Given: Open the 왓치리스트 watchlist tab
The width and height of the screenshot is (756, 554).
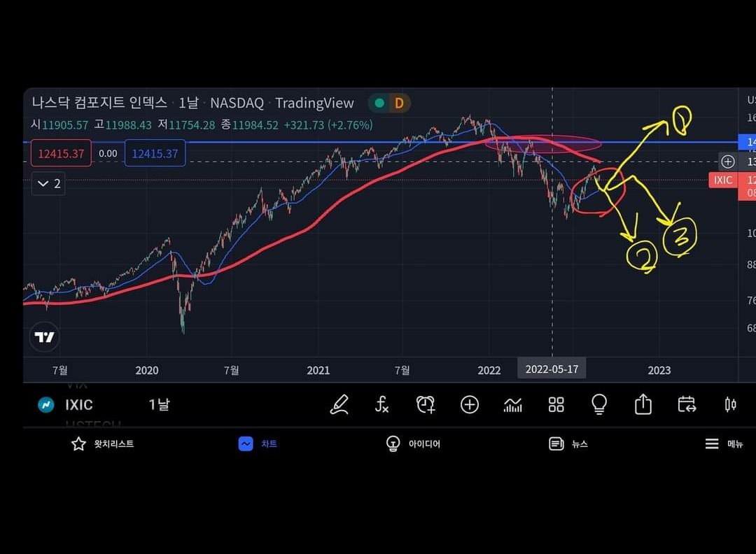Looking at the screenshot, I should coord(102,443).
